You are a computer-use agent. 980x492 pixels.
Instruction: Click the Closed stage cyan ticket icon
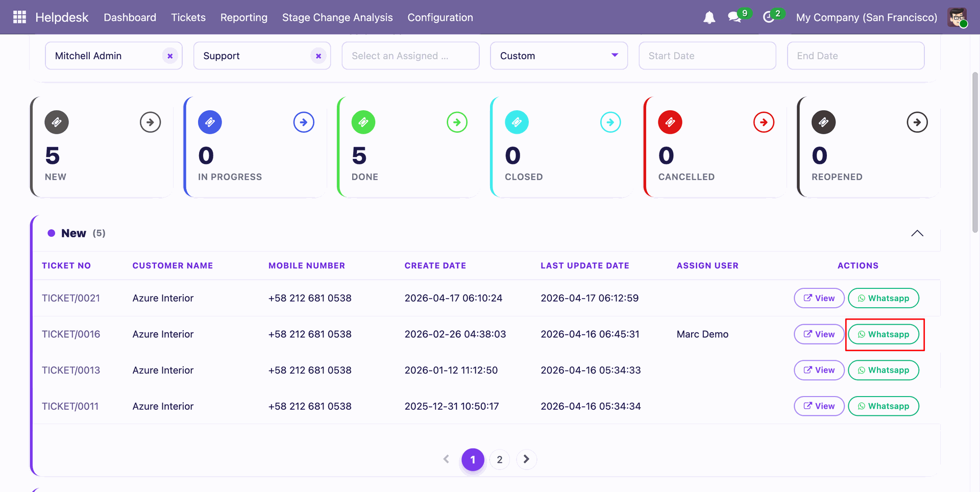coord(517,122)
